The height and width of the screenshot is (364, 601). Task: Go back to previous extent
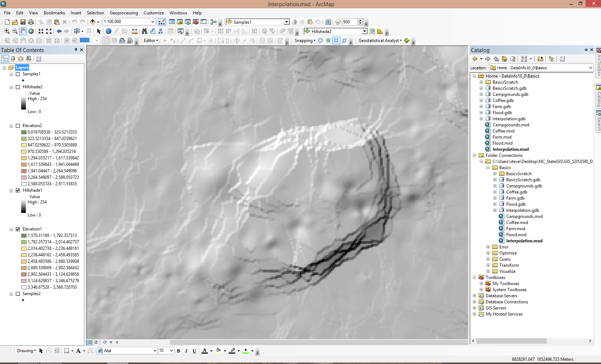[59, 31]
